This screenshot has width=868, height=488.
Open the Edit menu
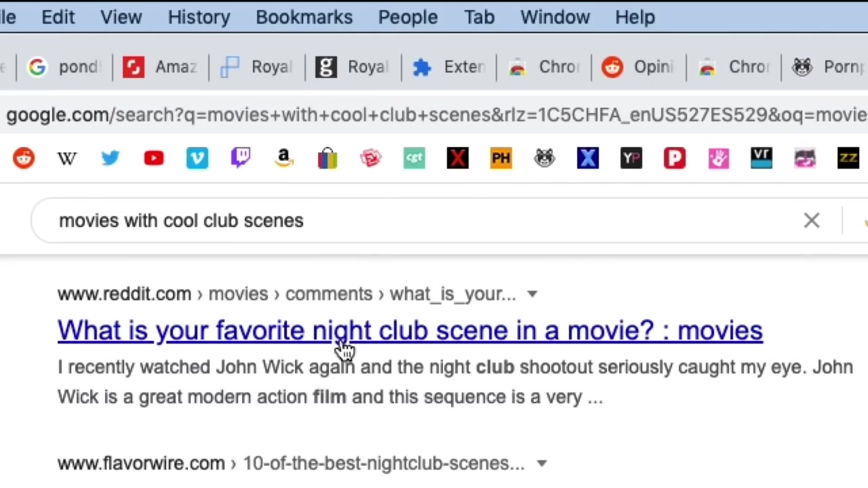(58, 17)
